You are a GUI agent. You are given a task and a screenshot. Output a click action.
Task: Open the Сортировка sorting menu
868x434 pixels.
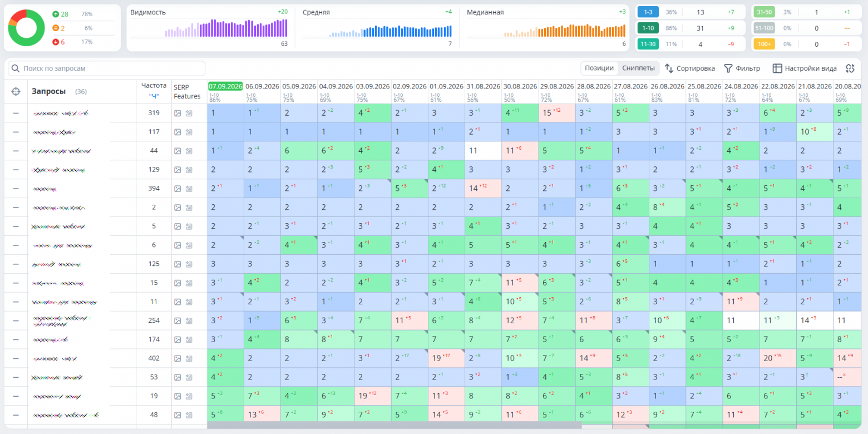[690, 68]
